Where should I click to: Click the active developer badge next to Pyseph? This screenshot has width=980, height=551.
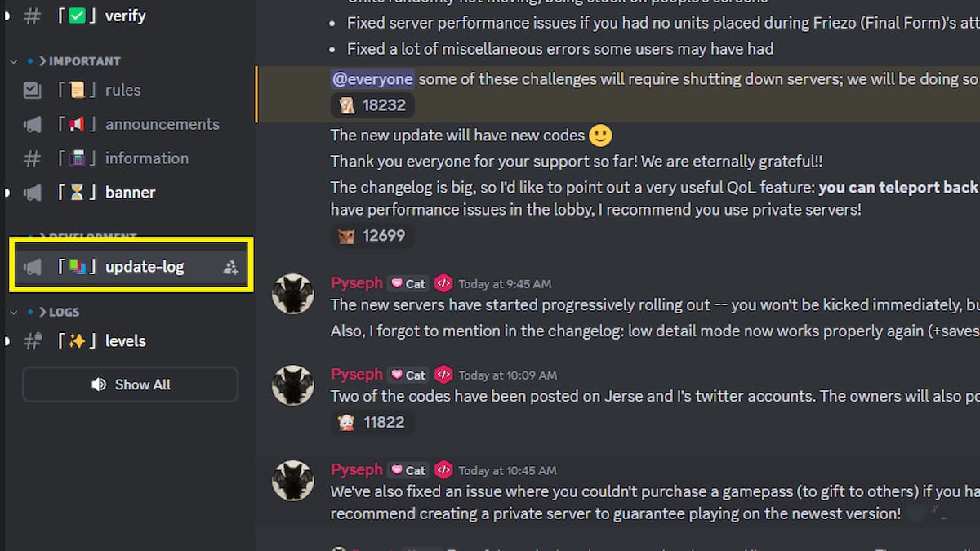point(444,283)
